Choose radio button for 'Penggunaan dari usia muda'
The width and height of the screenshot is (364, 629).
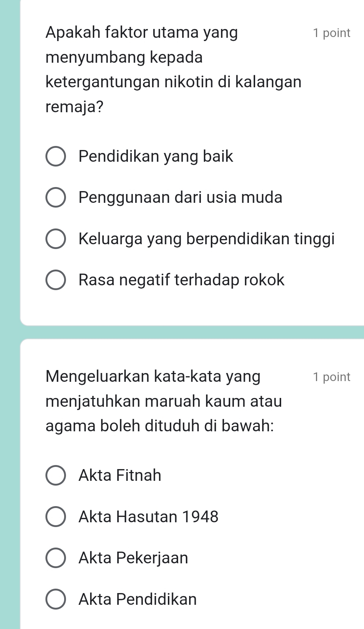56,198
